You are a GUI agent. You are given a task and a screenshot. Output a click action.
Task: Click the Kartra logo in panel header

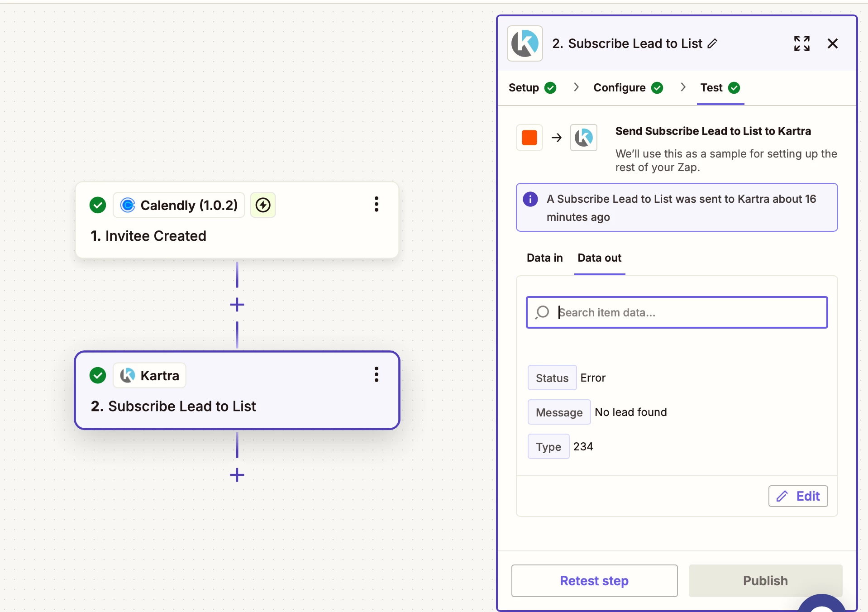coord(525,43)
